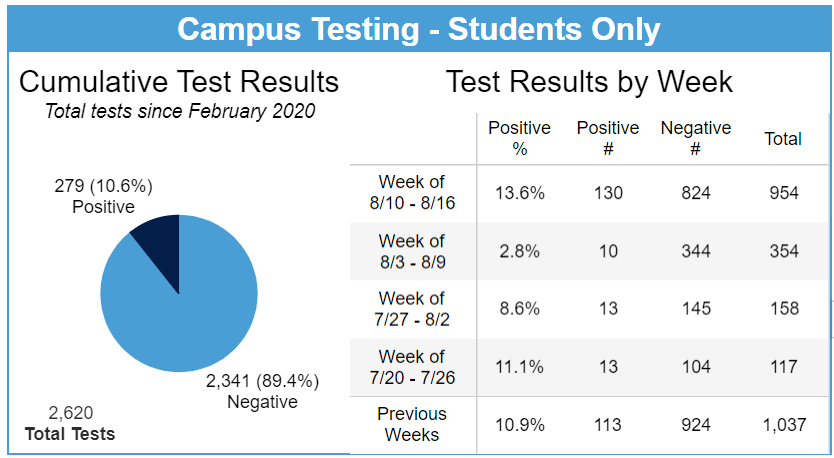Viewport: 834px width, 458px height.
Task: Click the Campus Testing - Students Only banner
Action: [x=418, y=29]
